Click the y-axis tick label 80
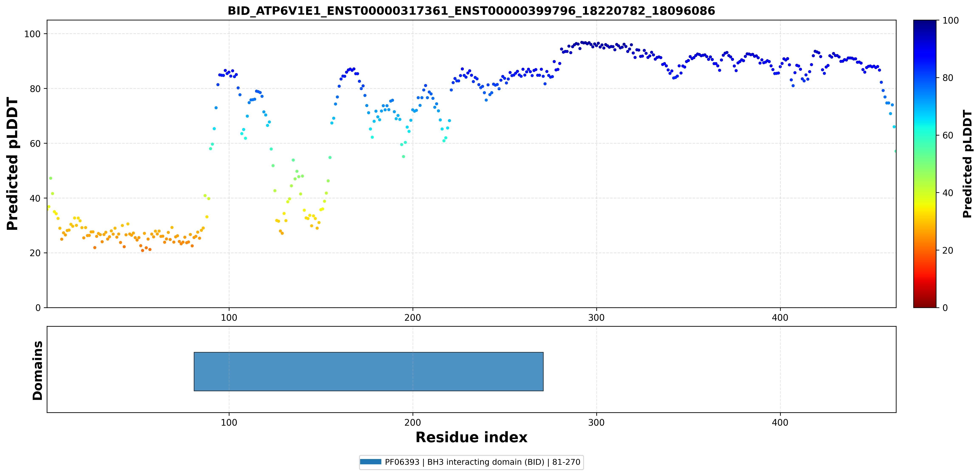Screen dimensions: 980x476 pos(35,89)
